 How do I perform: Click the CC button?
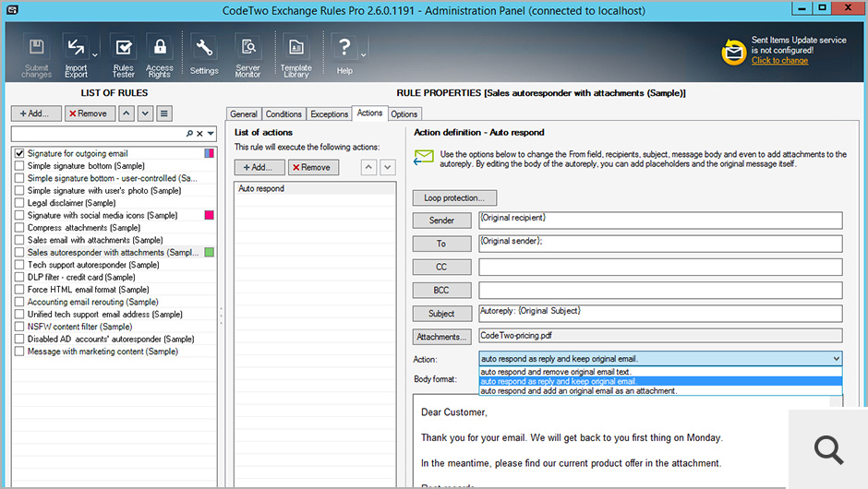pos(441,267)
